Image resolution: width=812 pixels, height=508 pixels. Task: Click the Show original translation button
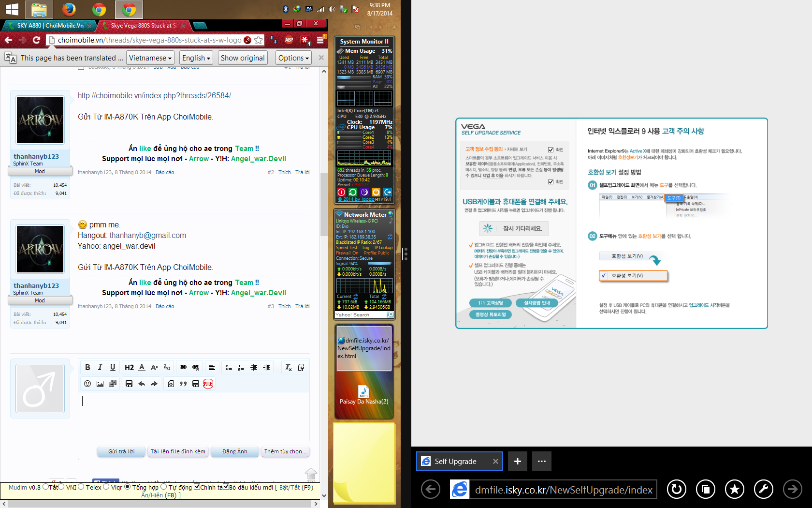coord(243,58)
